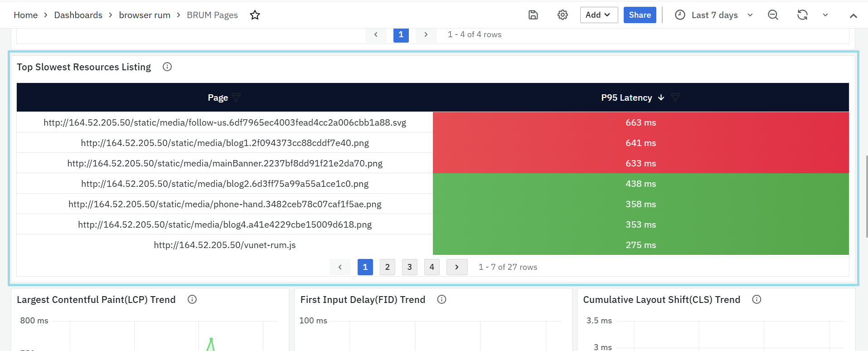Screen dimensions: 868x351
Task: Click the save dashboard icon
Action: tap(533, 15)
